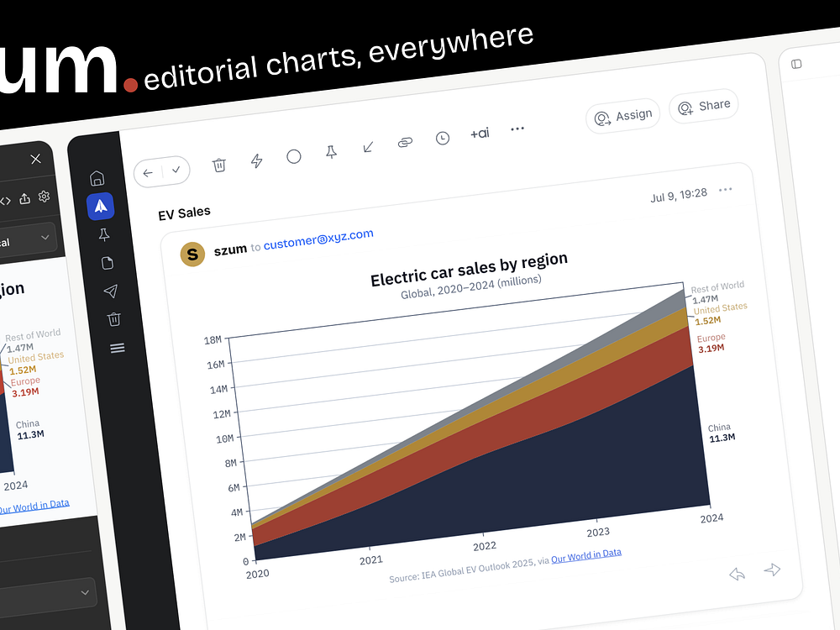840x630 pixels.
Task: Delete email with toolbar trash icon
Action: (x=219, y=165)
